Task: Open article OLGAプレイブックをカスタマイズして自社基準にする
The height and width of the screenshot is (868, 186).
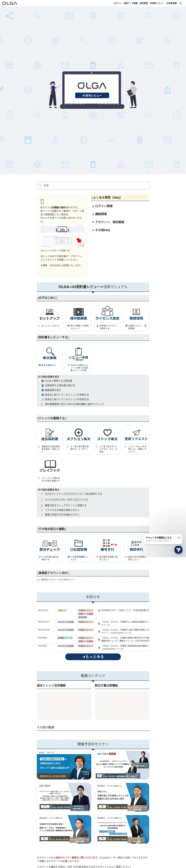Action: coord(73,494)
